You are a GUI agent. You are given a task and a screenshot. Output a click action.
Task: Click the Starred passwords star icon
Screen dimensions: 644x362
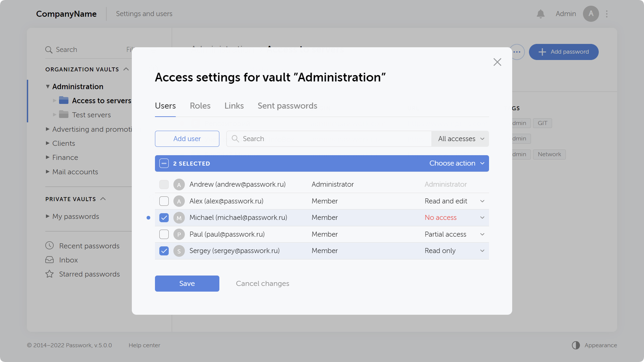[x=49, y=274]
